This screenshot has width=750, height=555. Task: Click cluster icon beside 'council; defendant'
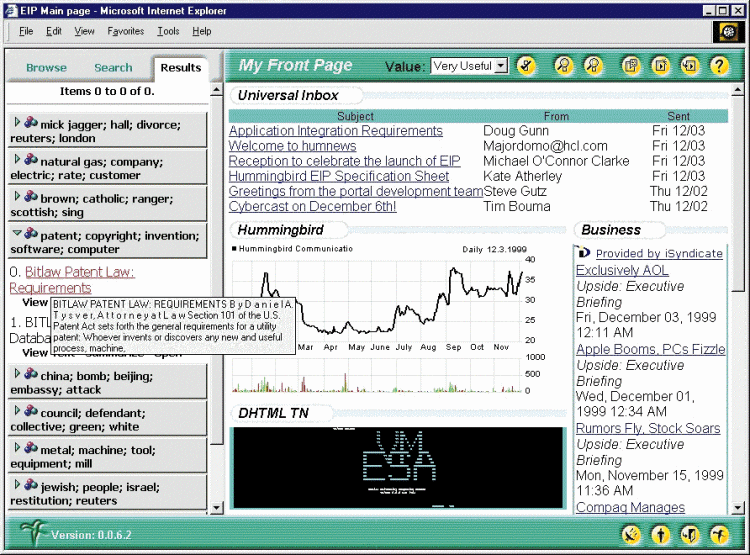click(31, 411)
